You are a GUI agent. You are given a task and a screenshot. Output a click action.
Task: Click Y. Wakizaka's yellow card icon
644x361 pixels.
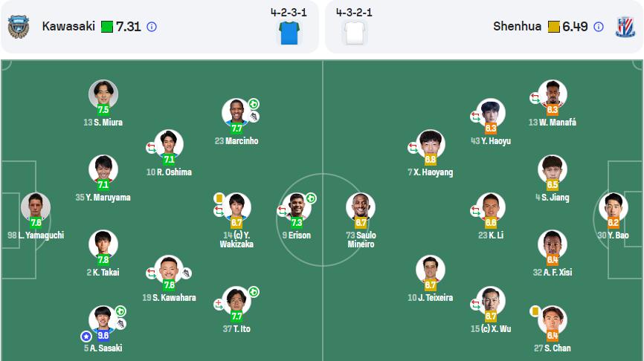(219, 198)
